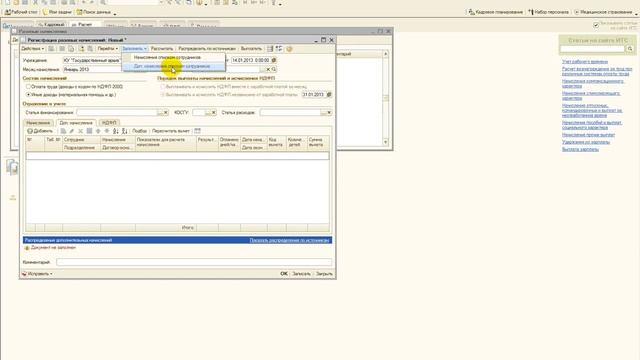The image size is (640, 360).
Task: Click magnifier icon beside Месяц начисления row
Action: pos(274,69)
